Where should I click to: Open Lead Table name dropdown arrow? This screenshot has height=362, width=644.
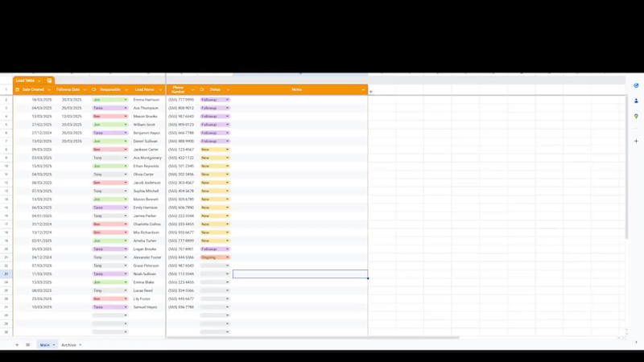(39, 80)
